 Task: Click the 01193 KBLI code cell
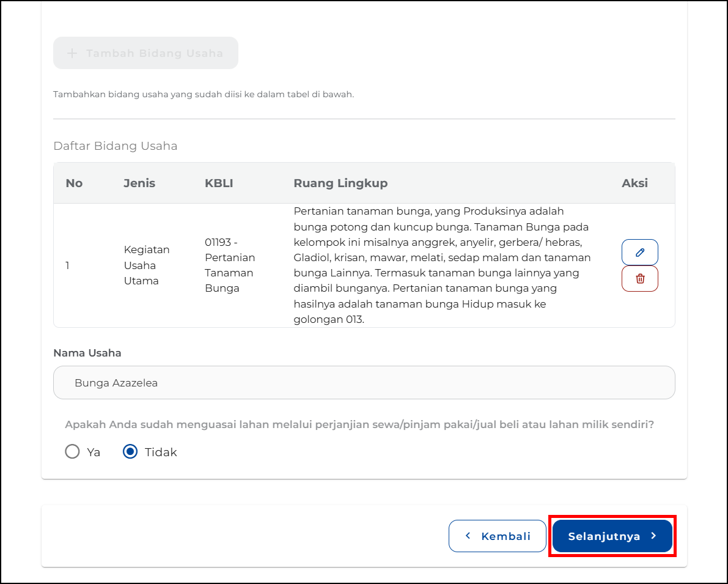pos(230,265)
